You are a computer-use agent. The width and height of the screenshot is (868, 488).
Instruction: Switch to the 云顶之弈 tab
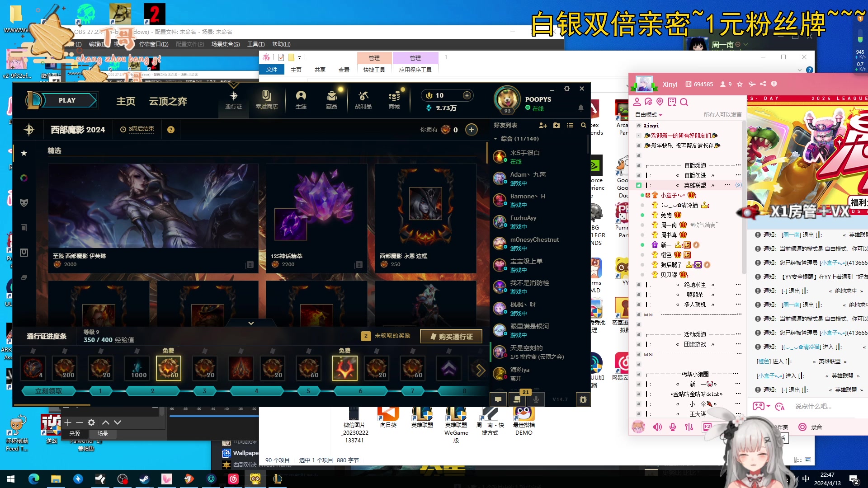(168, 101)
